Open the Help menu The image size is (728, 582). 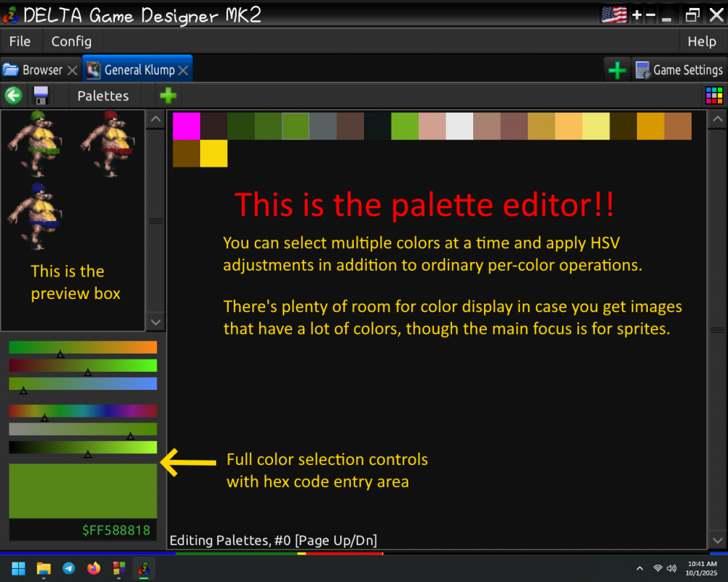701,41
